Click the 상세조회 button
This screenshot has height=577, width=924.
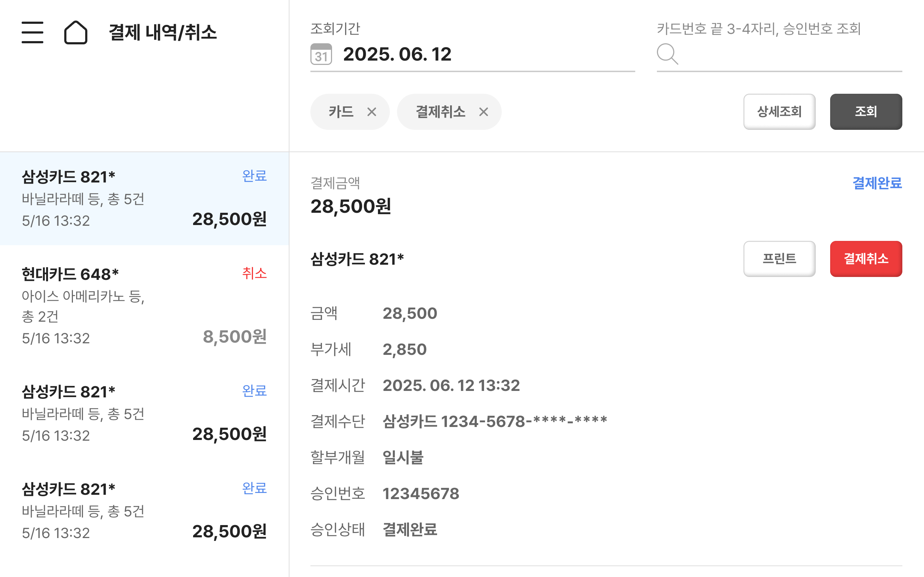(779, 112)
